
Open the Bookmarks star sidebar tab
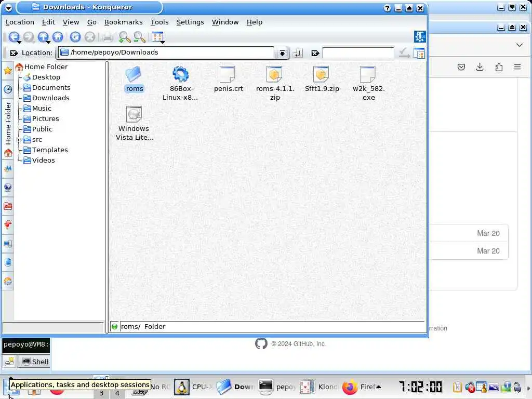(8, 71)
